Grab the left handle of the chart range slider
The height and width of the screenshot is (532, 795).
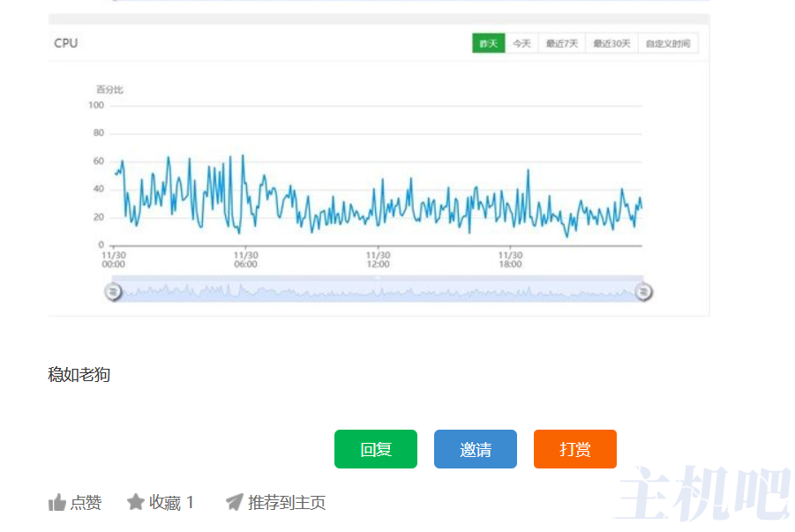click(113, 292)
